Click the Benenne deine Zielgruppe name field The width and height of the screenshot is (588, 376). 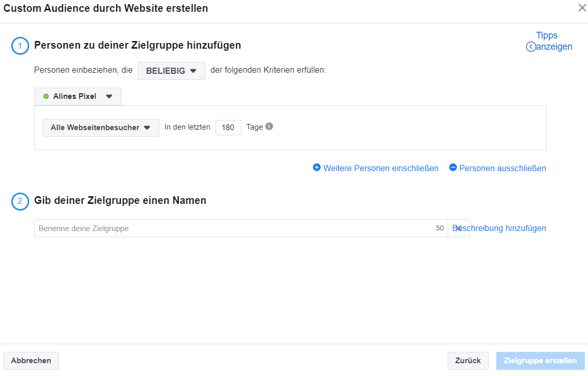[241, 228]
